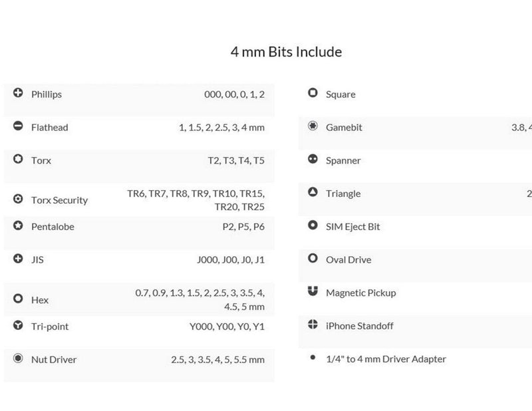Click the Torx sizes T2, T3, T4, T5
The width and height of the screenshot is (532, 411).
236,160
